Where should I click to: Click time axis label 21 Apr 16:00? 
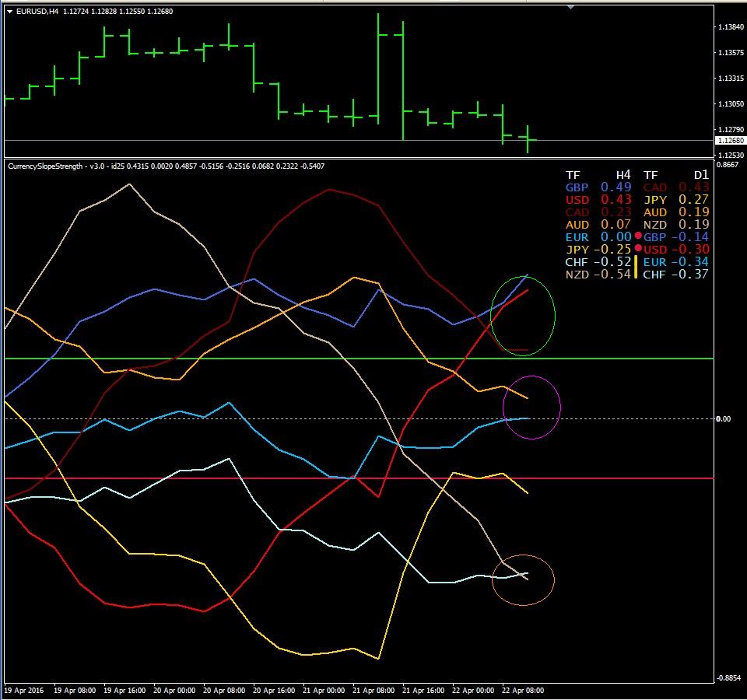[x=423, y=691]
